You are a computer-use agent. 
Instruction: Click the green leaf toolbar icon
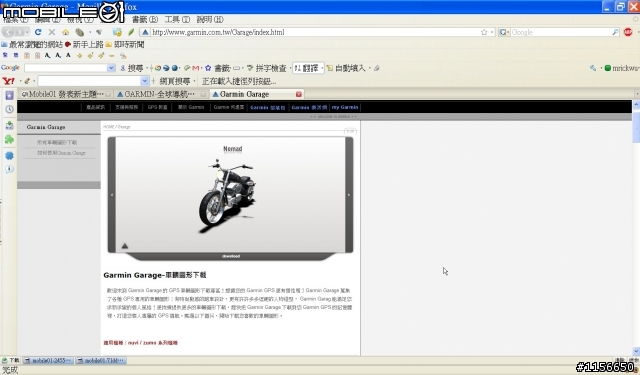[131, 32]
